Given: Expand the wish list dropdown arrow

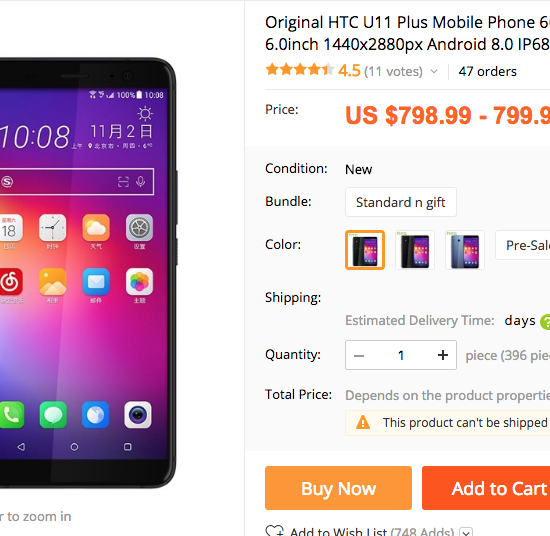Looking at the screenshot, I should click(466, 533).
